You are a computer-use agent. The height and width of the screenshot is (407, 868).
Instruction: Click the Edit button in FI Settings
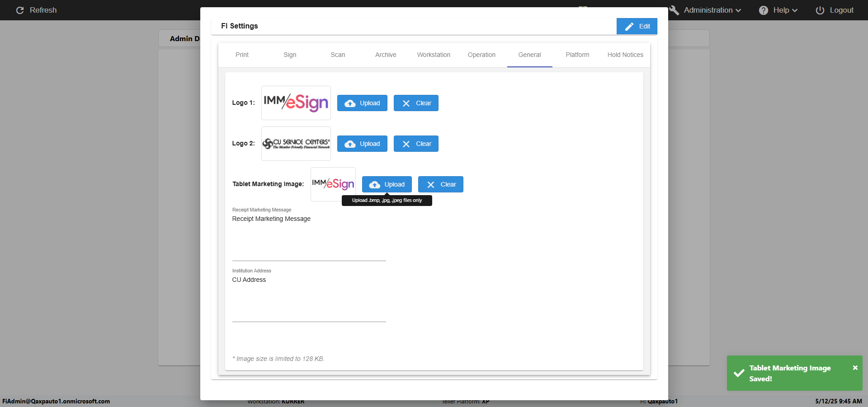tap(637, 26)
